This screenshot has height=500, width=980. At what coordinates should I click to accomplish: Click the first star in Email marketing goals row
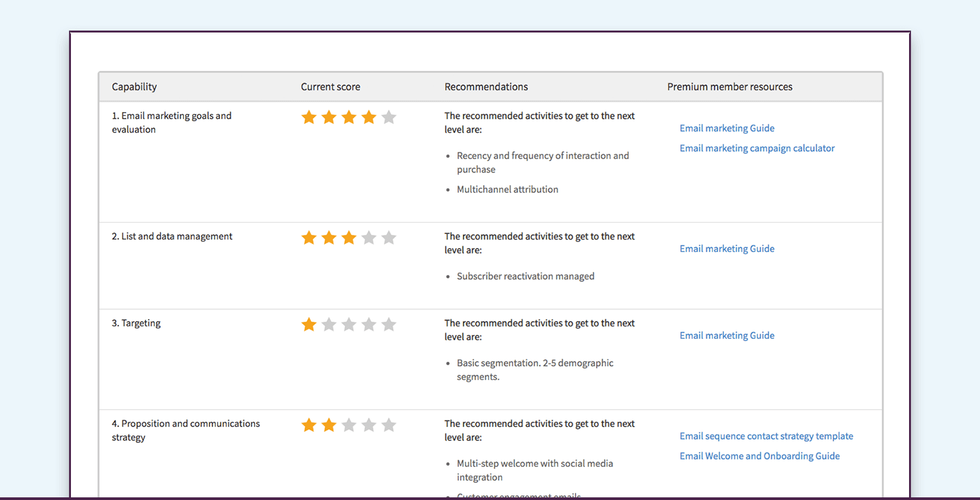309,117
